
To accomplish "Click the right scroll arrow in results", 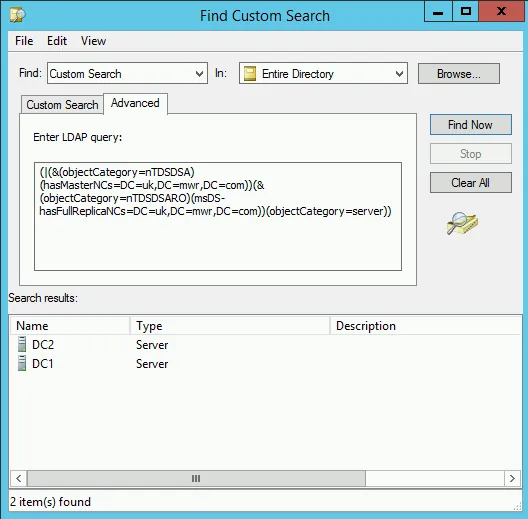I will point(512,478).
